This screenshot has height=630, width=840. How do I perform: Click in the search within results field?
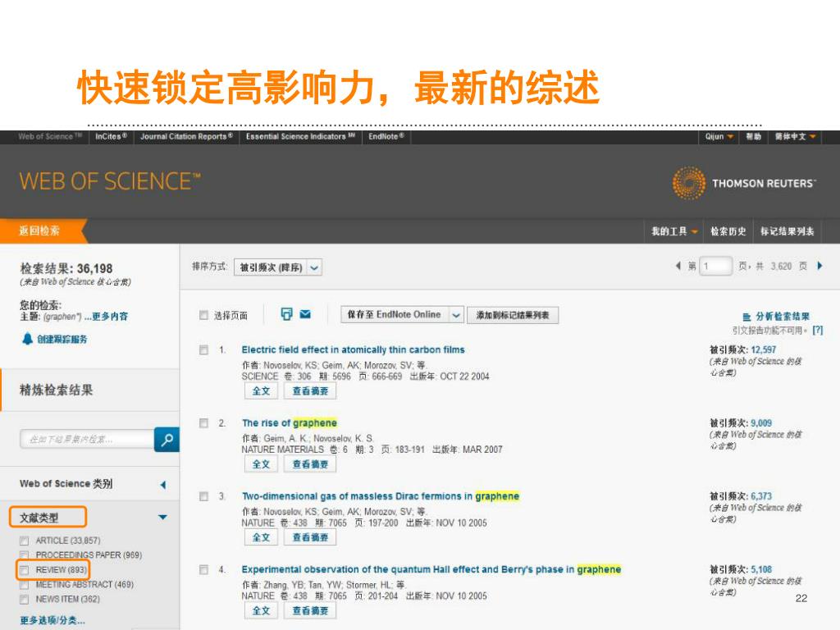pos(87,440)
